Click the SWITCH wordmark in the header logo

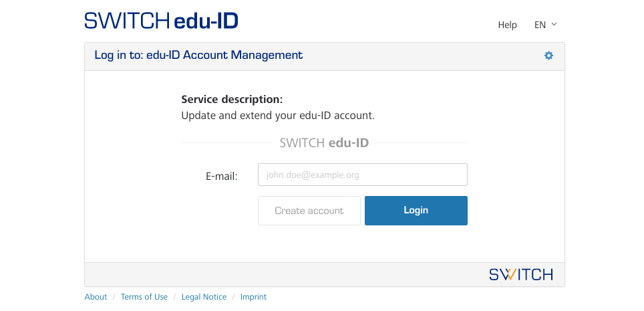pos(127,21)
